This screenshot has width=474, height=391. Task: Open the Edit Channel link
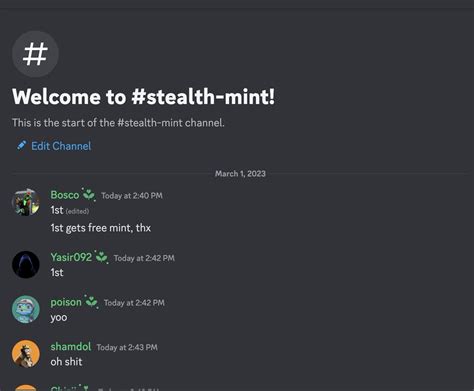[61, 146]
